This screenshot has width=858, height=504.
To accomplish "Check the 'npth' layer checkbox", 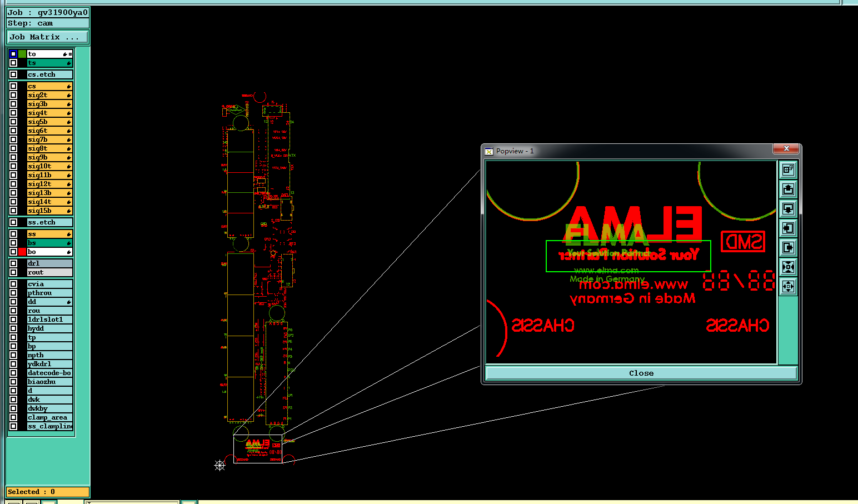I will (x=13, y=355).
